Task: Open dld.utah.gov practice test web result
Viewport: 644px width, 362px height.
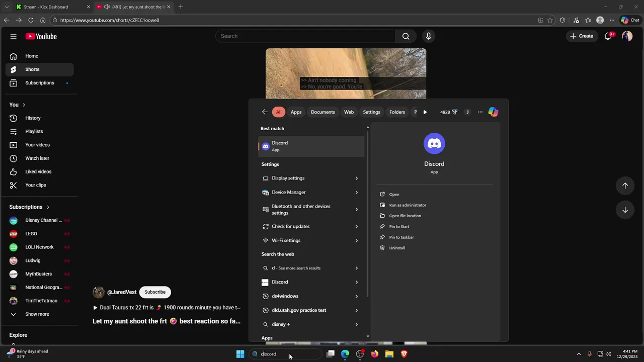Action: tap(311, 310)
